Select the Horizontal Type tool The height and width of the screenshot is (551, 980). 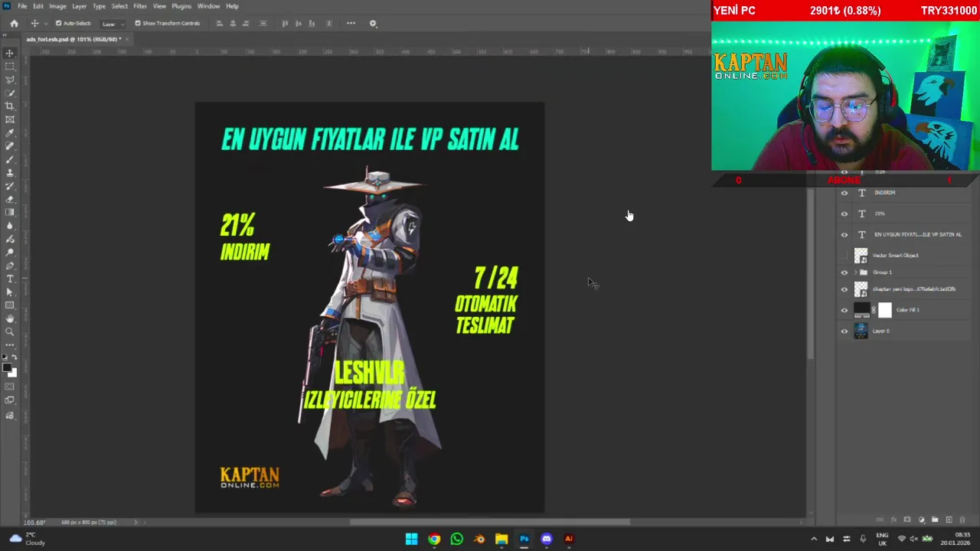click(10, 279)
